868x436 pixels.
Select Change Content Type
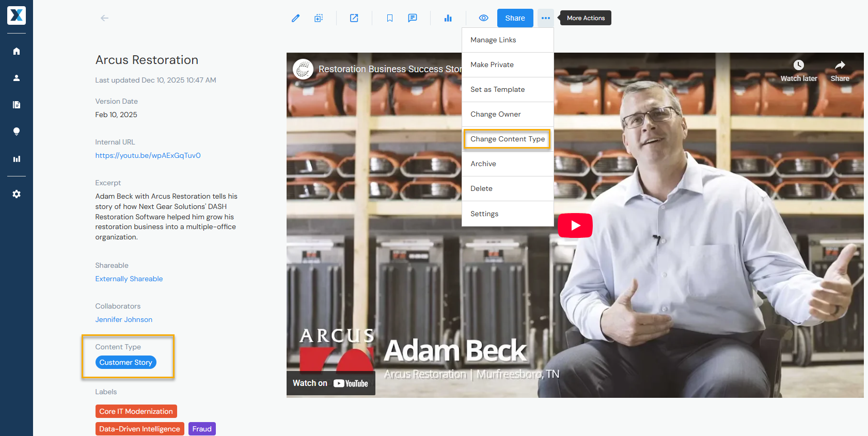pos(508,139)
